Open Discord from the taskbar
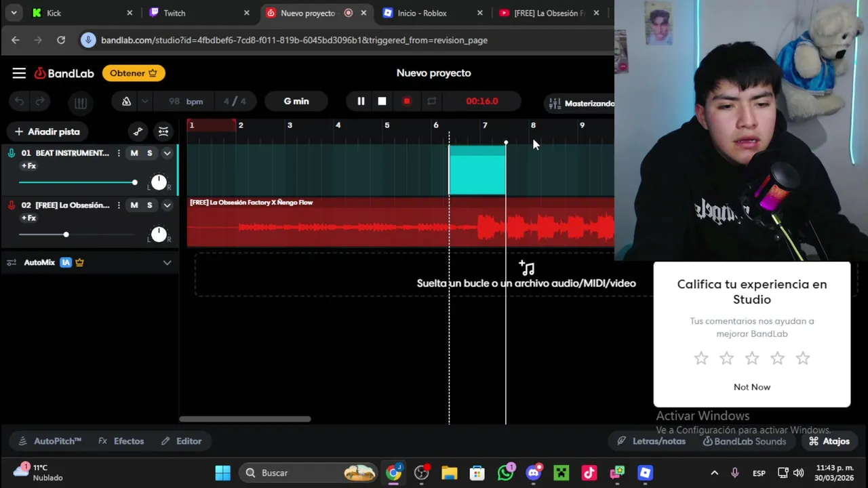868x488 pixels. [x=534, y=473]
